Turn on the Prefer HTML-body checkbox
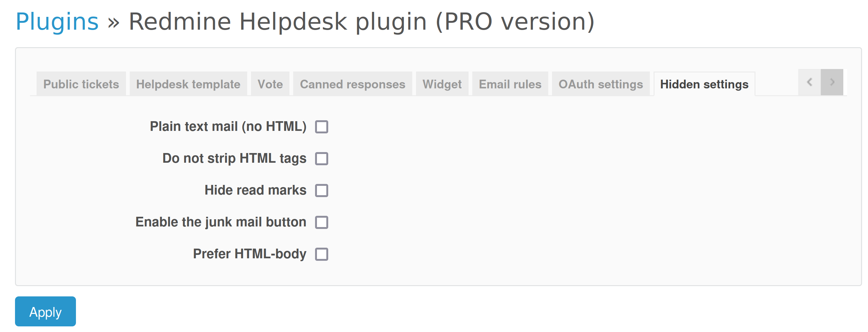 [x=321, y=254]
